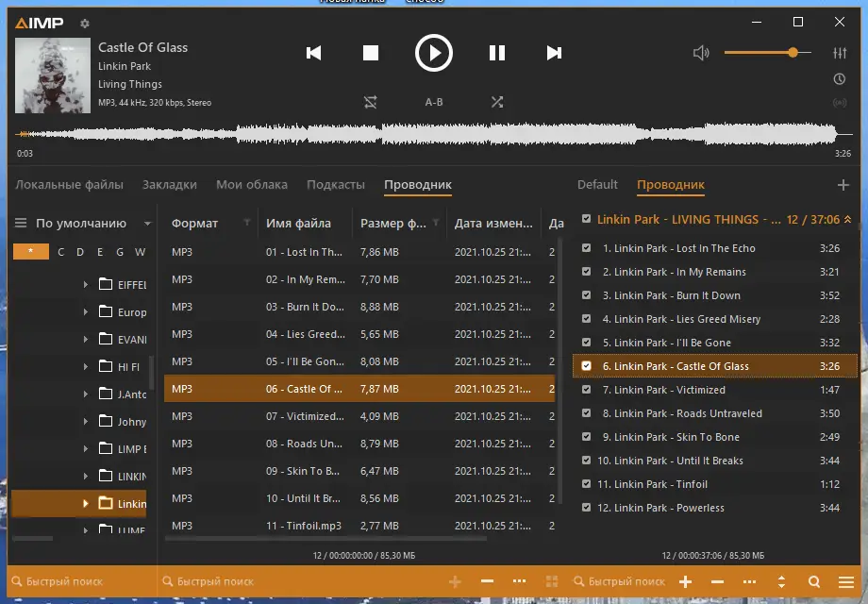The image size is (868, 604).
Task: Uncheck track 7 Victimized
Action: click(x=586, y=390)
